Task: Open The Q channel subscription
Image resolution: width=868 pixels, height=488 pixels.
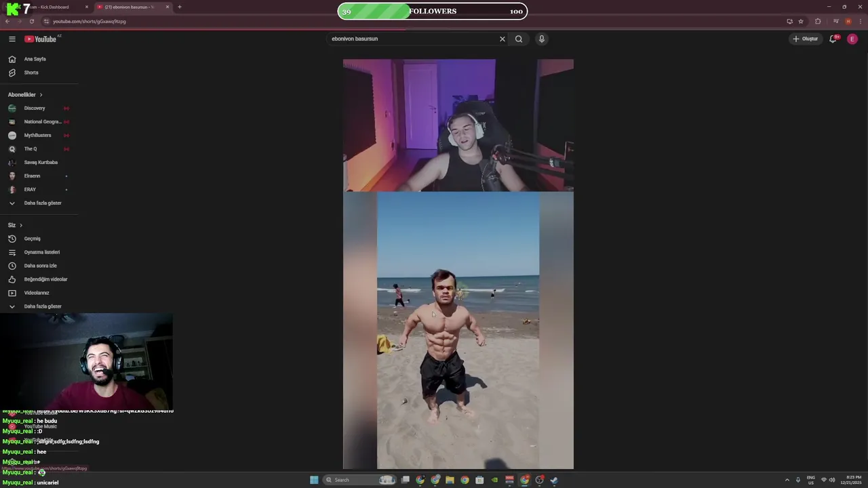Action: [x=31, y=149]
